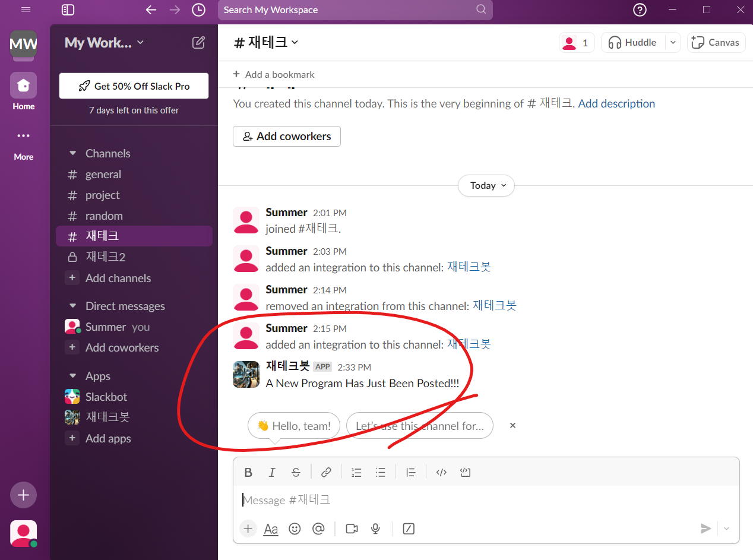Go to Home in the rail
The height and width of the screenshot is (560, 753).
pyautogui.click(x=23, y=91)
